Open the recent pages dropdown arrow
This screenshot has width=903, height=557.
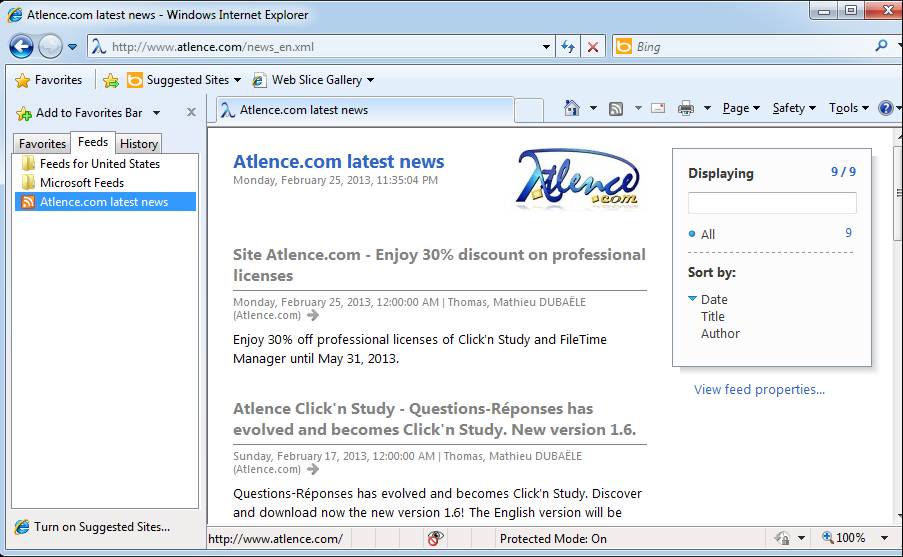click(73, 47)
